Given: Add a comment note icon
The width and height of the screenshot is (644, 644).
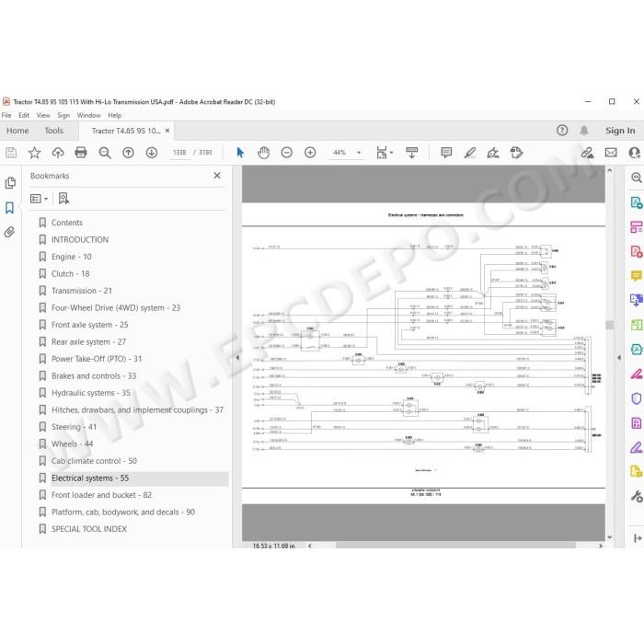Looking at the screenshot, I should (x=446, y=153).
